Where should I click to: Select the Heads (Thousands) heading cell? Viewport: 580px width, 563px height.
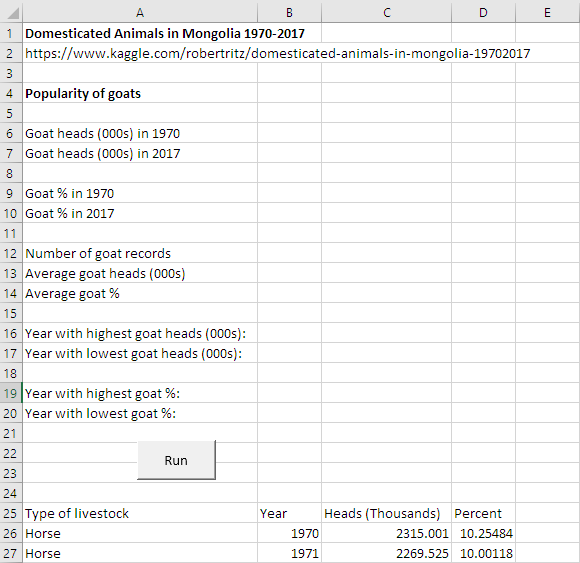[387, 513]
